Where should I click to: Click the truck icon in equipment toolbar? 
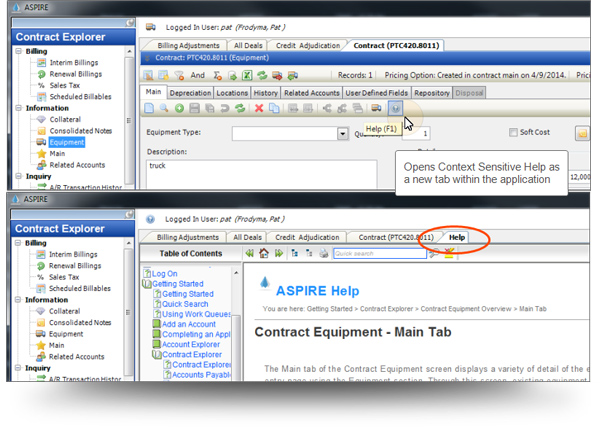pos(377,108)
